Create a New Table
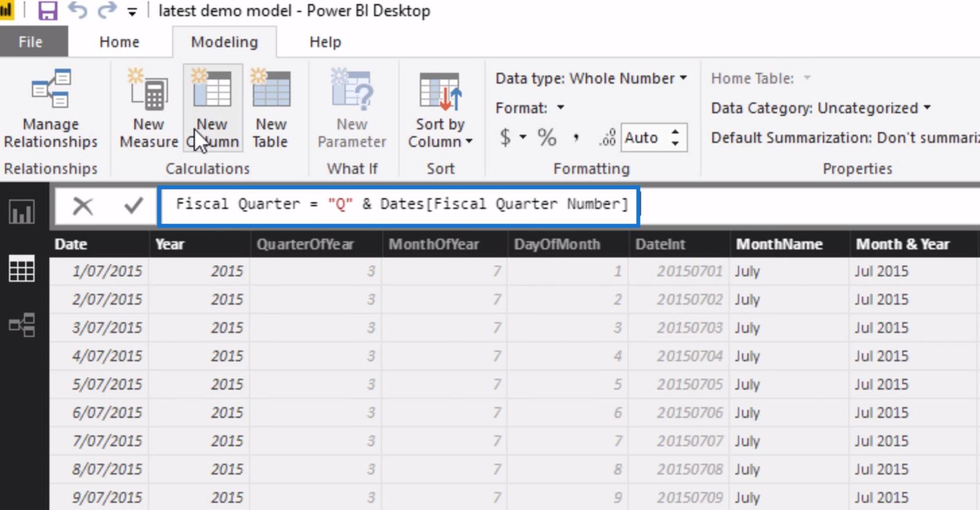The image size is (980, 510). pyautogui.click(x=271, y=109)
